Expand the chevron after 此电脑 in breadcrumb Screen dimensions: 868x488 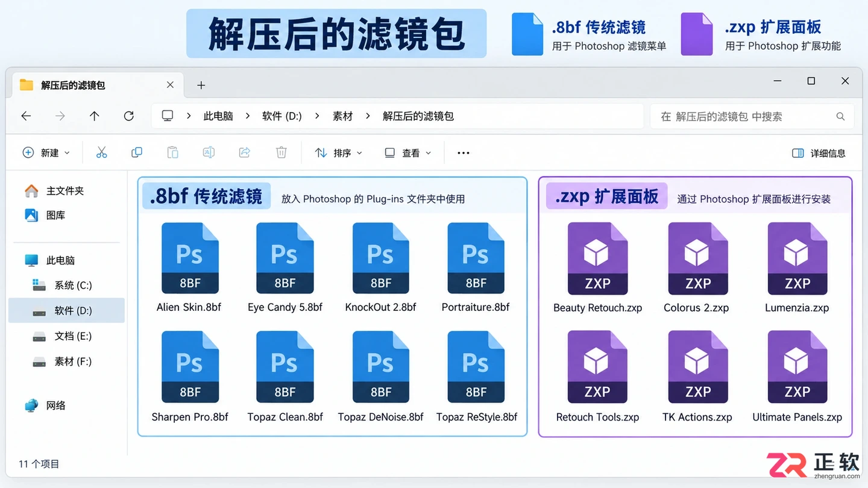point(248,116)
